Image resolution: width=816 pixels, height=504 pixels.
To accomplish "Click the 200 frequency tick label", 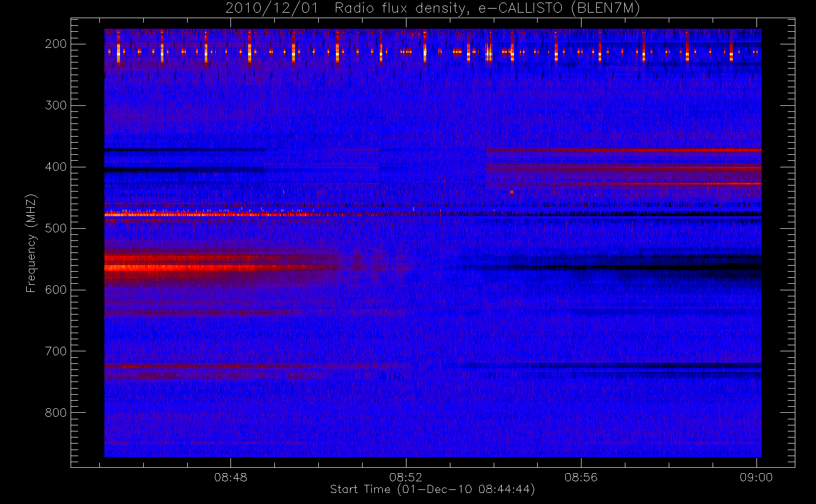I will (x=56, y=44).
